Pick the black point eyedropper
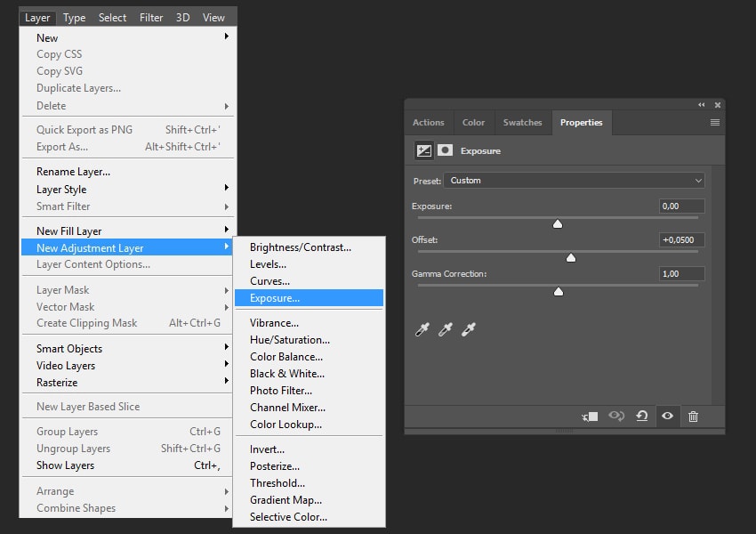The width and height of the screenshot is (756, 534). pyautogui.click(x=422, y=330)
